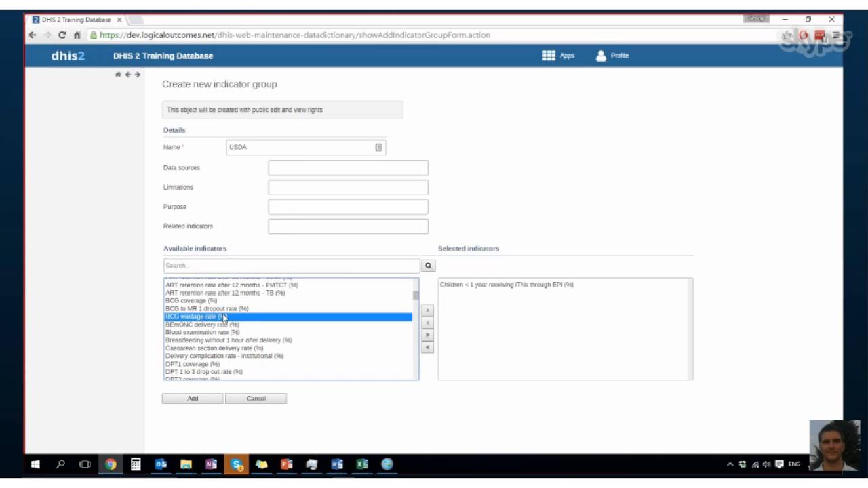
Task: Open the taskbar search magnifier
Action: tap(60, 464)
